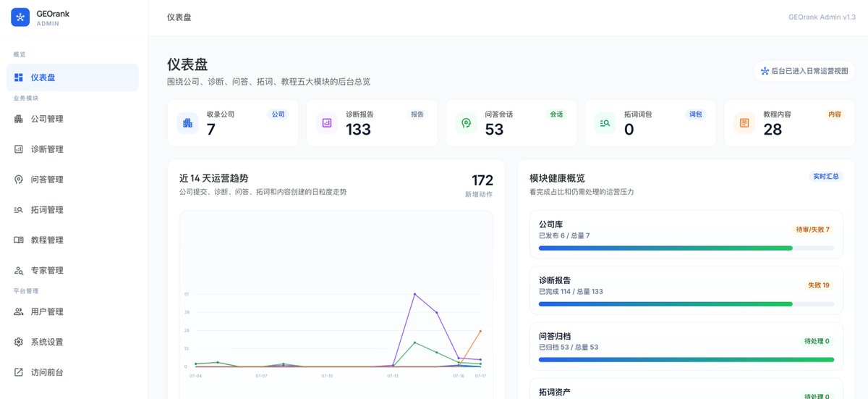Click the 收录公司 card building icon
Viewport: 868px width, 399px height.
(188, 123)
